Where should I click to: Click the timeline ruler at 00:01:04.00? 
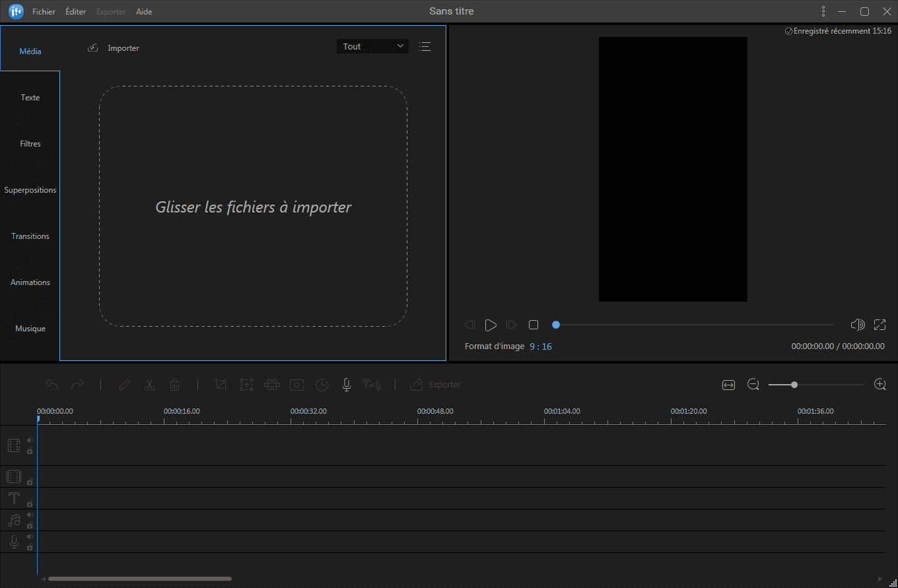[562, 411]
